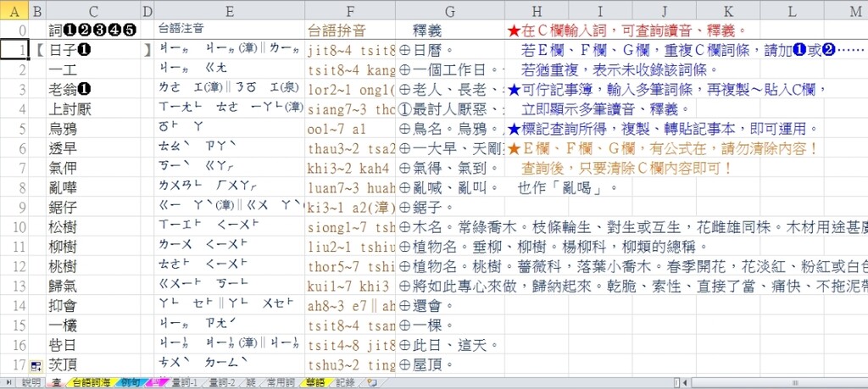
Task: Open the 台語詞海 sheet tab
Action: point(92,383)
